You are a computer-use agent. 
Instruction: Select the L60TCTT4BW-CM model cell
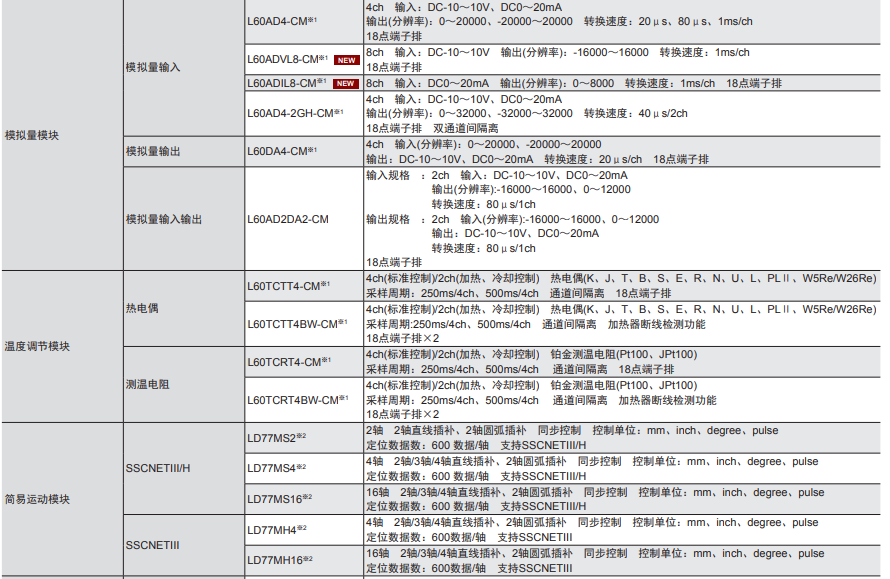pyautogui.click(x=304, y=324)
